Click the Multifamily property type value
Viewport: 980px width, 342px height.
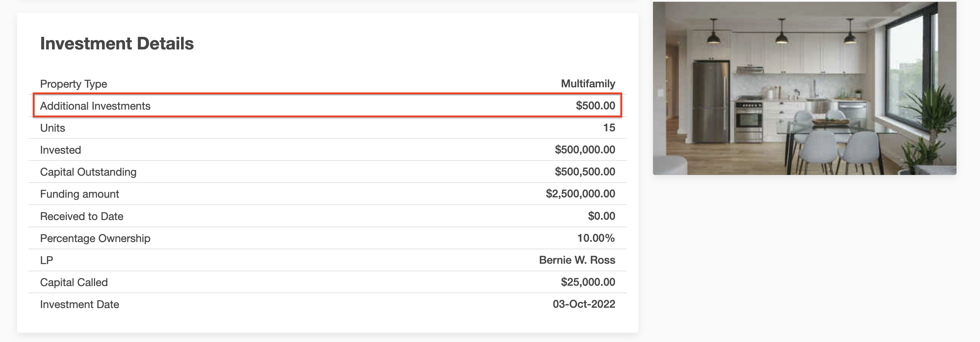[x=588, y=84]
